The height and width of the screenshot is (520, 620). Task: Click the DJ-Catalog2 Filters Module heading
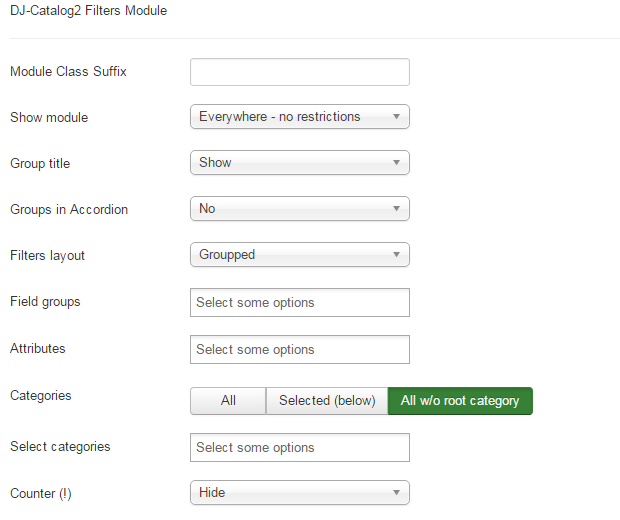point(89,12)
